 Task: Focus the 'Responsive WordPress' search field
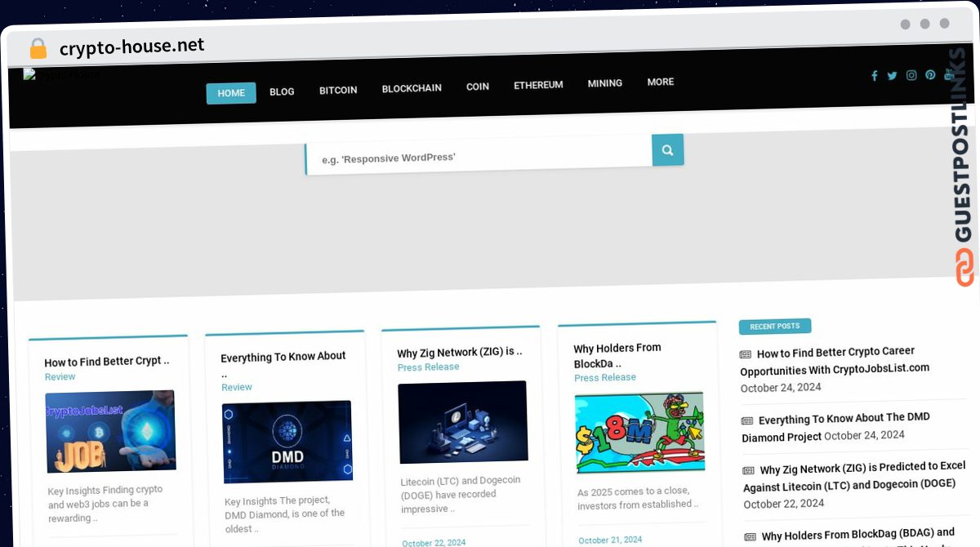click(x=479, y=157)
